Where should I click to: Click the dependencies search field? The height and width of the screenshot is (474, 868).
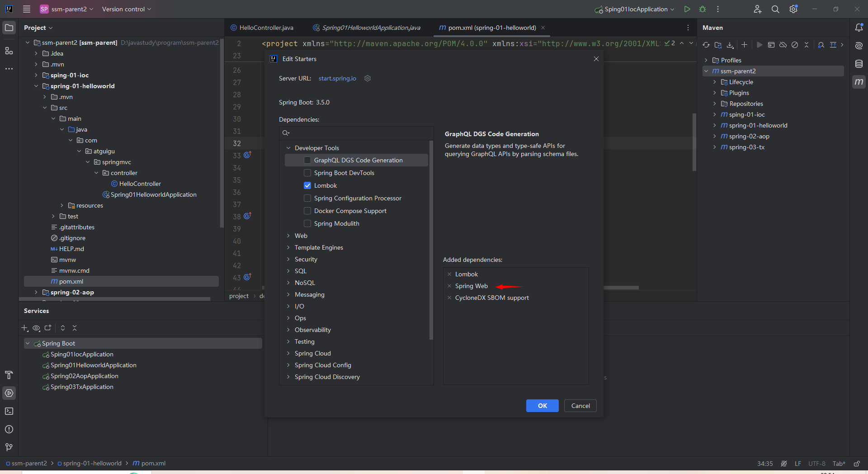click(356, 133)
